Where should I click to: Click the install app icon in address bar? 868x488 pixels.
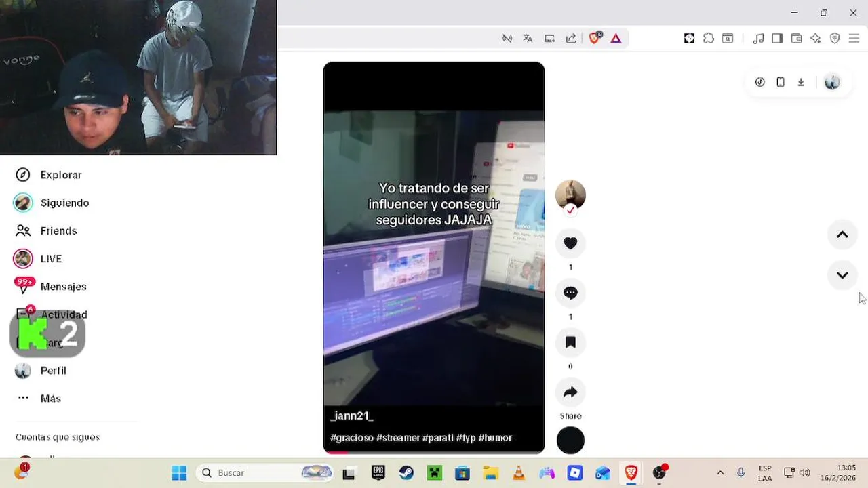coord(550,39)
